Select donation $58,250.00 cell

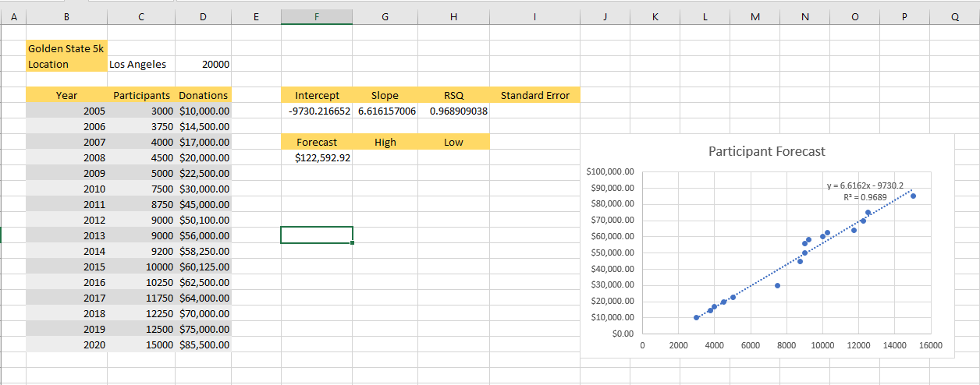203,251
